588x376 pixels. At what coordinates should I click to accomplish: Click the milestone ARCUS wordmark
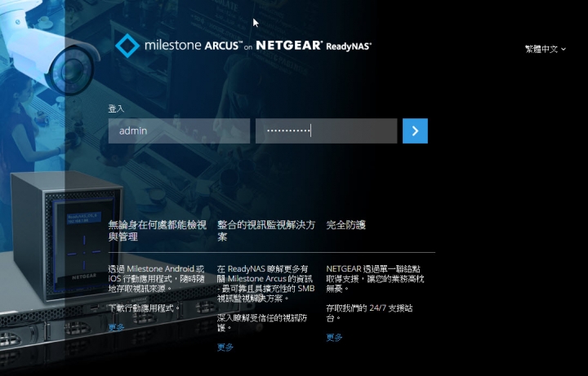[194, 46]
